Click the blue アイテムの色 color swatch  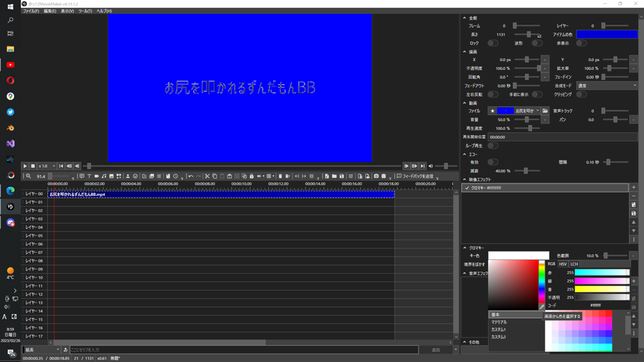coord(607,34)
